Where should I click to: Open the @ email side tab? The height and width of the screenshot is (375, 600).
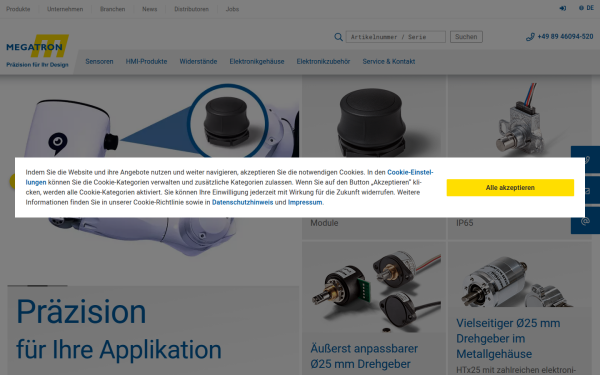point(585,221)
